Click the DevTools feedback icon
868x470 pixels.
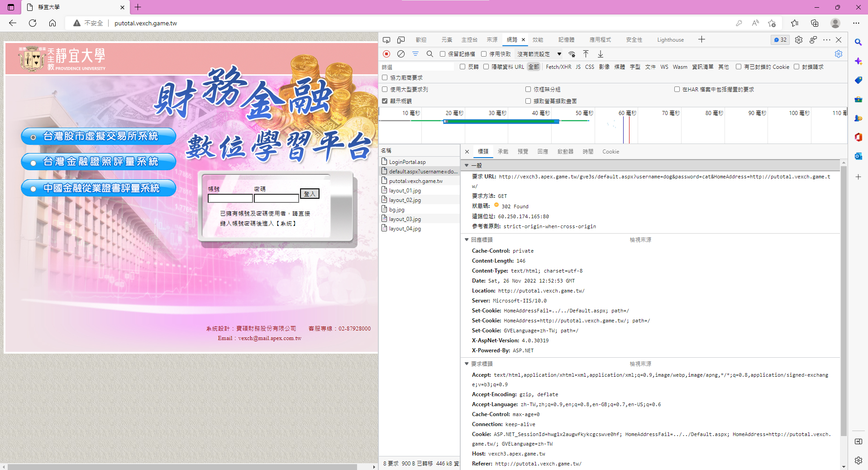point(813,40)
